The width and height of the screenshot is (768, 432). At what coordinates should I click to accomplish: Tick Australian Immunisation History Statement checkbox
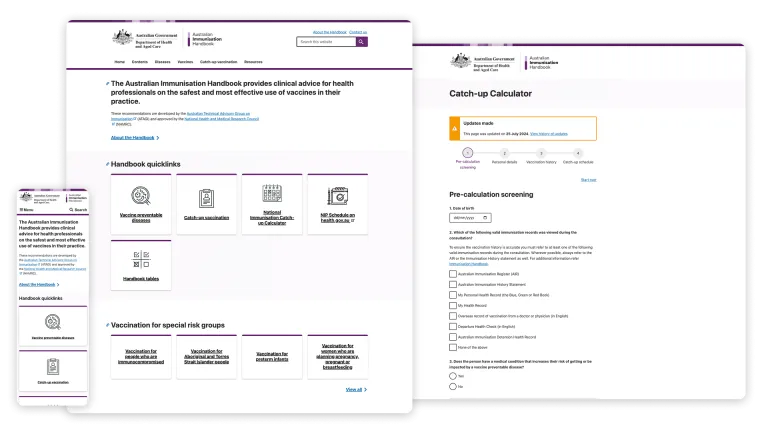pyautogui.click(x=453, y=285)
